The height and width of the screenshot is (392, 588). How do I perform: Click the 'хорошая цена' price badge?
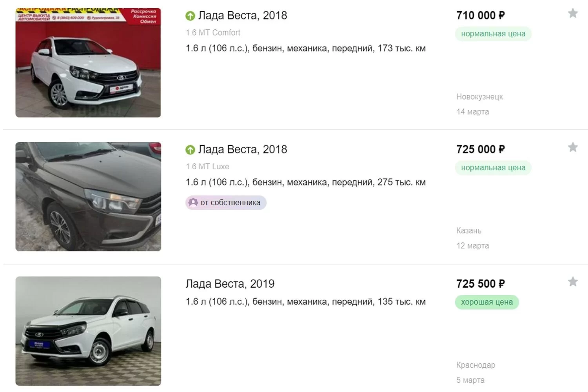(x=486, y=302)
